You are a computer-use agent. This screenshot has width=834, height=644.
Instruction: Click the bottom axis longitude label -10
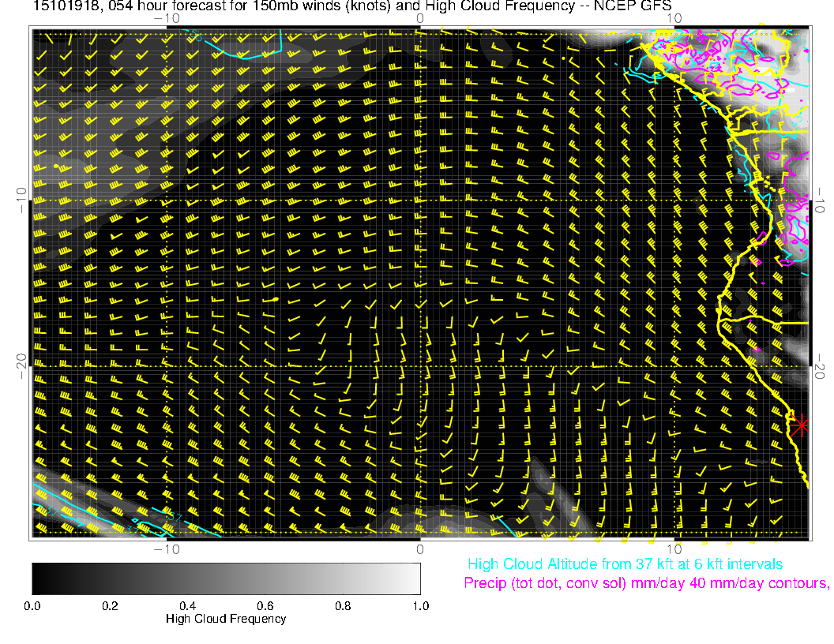tap(167, 549)
